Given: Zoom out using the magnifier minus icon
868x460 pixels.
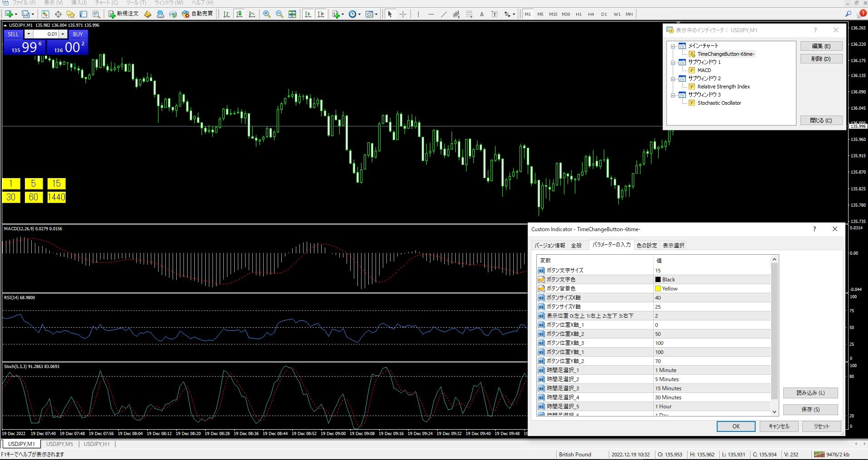Looking at the screenshot, I should 280,14.
